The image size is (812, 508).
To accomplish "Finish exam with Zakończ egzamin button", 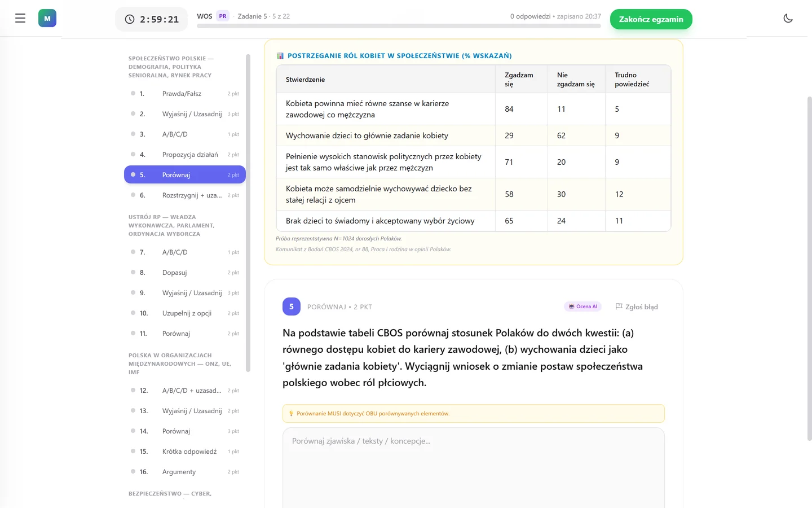I will 651,19.
